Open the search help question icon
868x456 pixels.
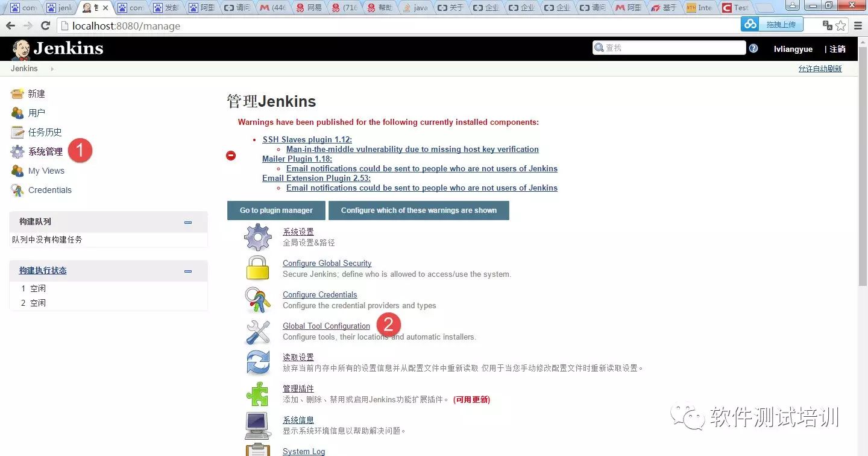click(x=753, y=48)
